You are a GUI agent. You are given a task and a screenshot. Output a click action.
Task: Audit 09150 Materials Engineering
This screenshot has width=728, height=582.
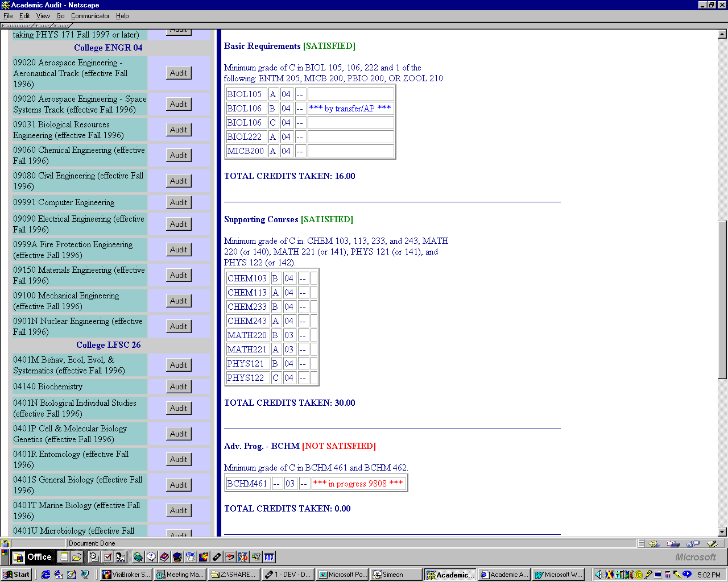click(179, 275)
